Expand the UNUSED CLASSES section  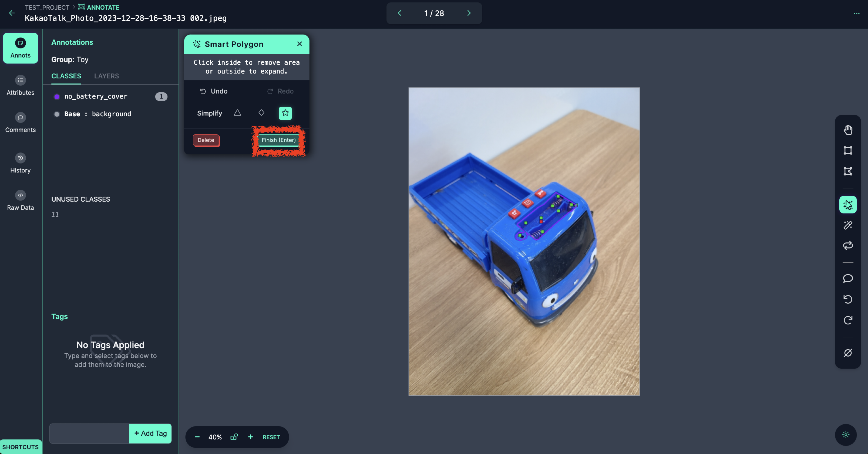[80, 199]
